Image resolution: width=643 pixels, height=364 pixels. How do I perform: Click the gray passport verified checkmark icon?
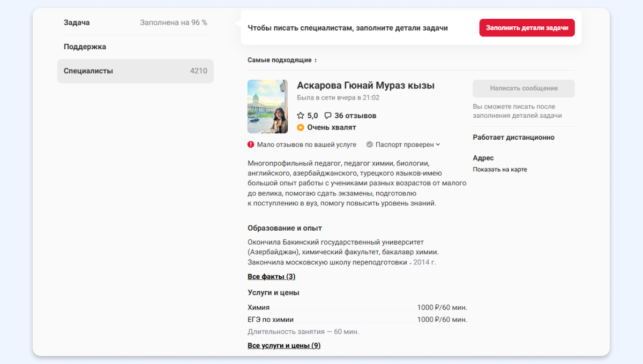[370, 145]
